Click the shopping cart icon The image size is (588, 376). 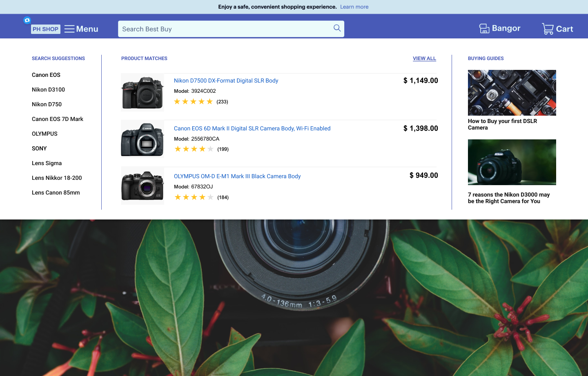[548, 29]
